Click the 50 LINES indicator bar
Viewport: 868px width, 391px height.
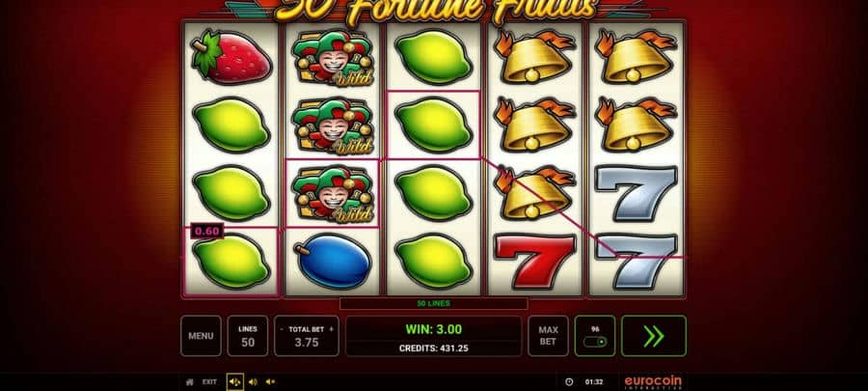[433, 303]
